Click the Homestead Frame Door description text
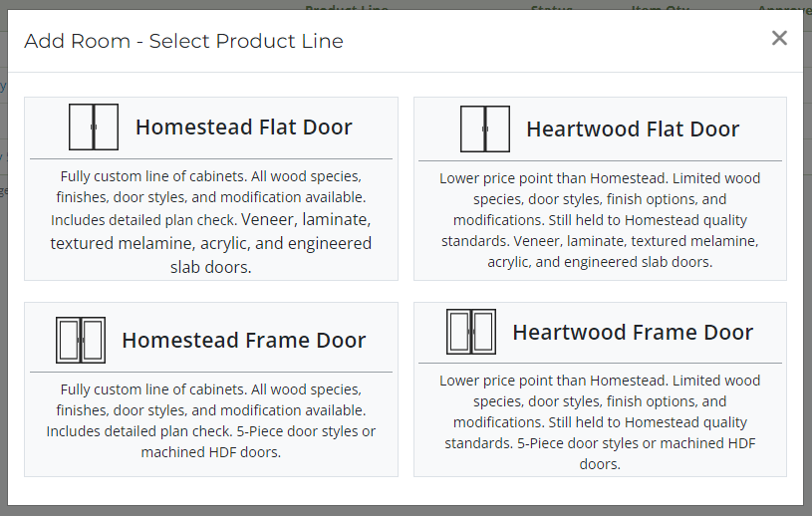812x516 pixels. click(211, 420)
